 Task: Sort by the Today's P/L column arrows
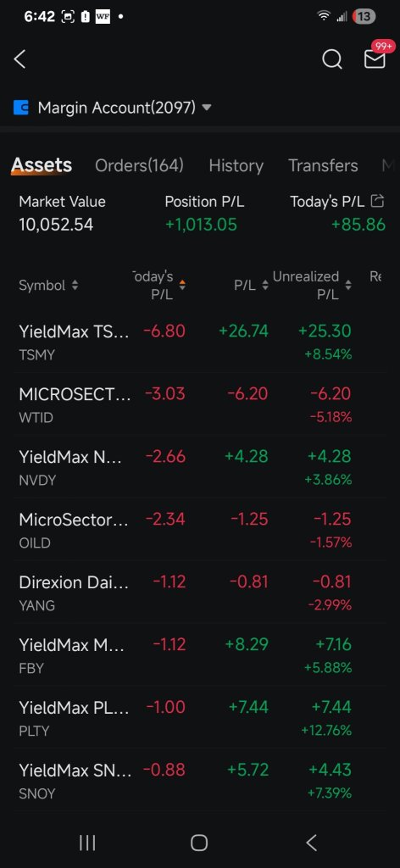(182, 286)
